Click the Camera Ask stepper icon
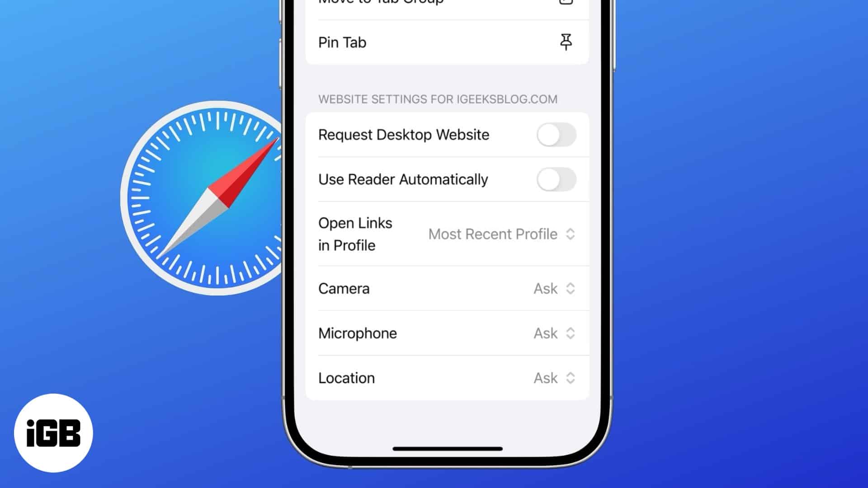The width and height of the screenshot is (868, 488). 570,288
